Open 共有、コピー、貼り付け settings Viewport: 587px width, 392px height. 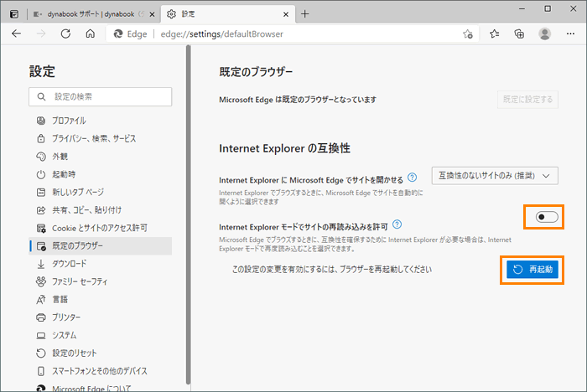[101, 210]
